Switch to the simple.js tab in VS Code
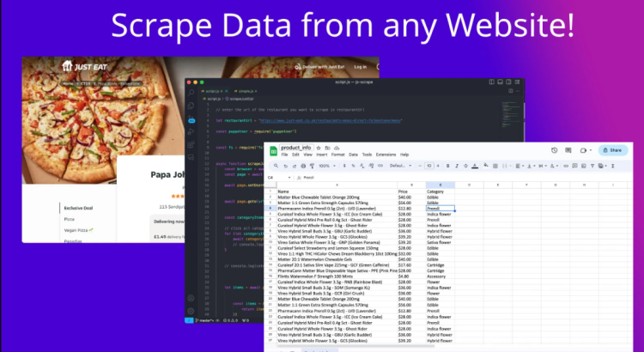Screen dimensions: 644x352 pyautogui.click(x=246, y=91)
